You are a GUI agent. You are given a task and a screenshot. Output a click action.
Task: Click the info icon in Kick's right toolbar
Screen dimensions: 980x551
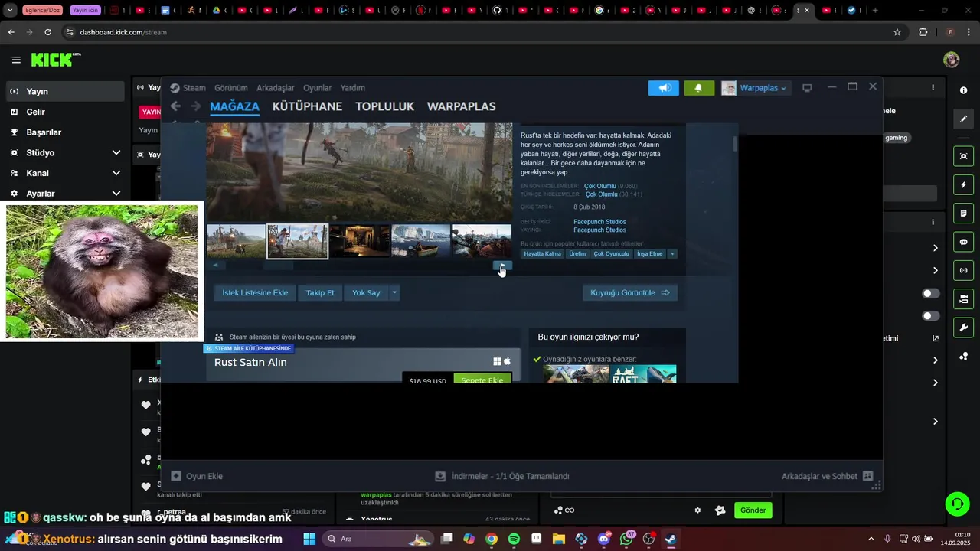(963, 90)
